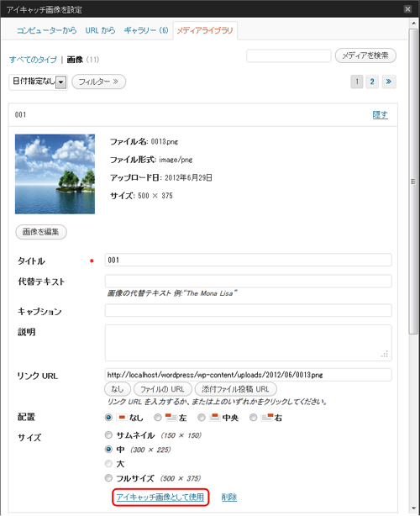Click the media search input field
The image size is (420, 516).
coord(289,55)
